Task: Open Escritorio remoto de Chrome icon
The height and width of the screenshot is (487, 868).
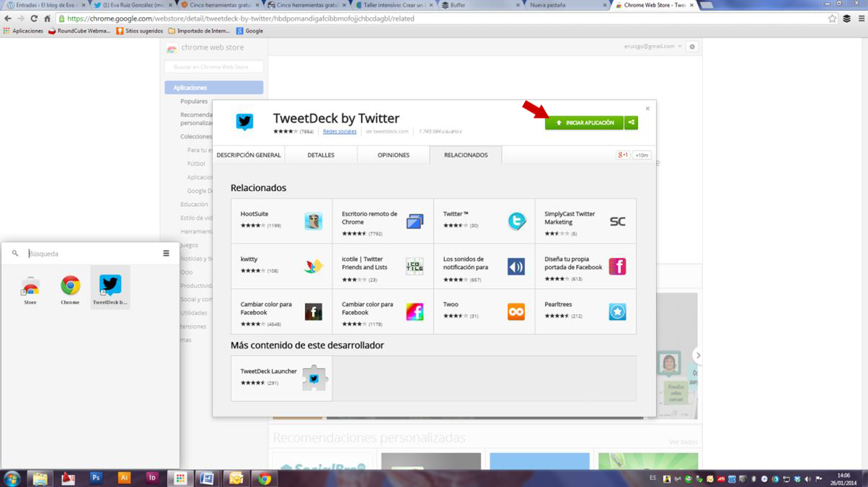Action: (415, 221)
